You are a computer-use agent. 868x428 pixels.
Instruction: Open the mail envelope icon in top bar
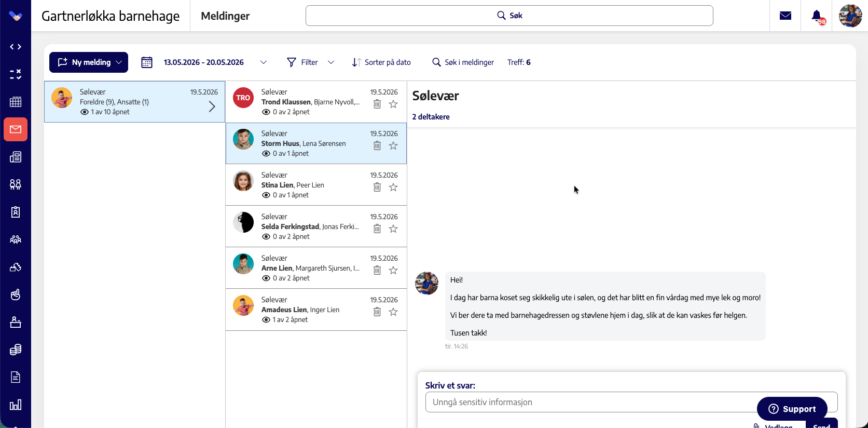click(x=786, y=16)
